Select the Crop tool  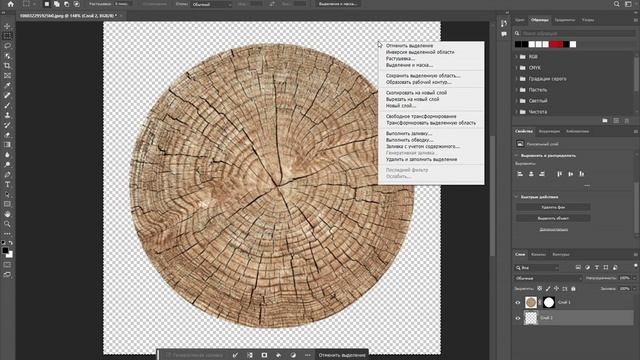7,66
